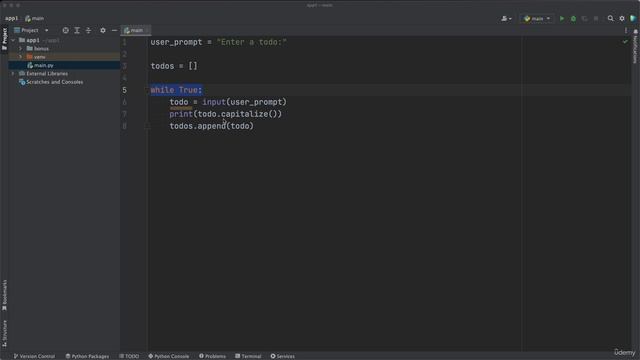Click "input(user_prompt)" in line 6

pyautogui.click(x=244, y=102)
